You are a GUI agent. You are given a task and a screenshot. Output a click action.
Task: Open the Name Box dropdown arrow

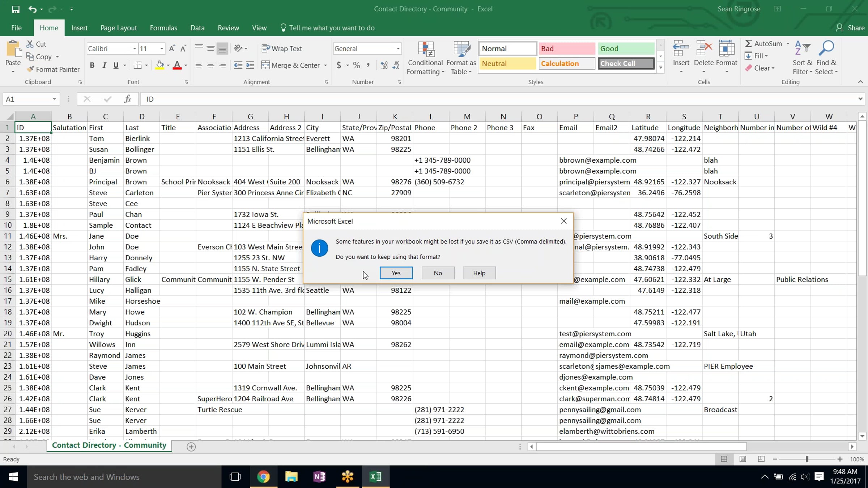click(54, 99)
